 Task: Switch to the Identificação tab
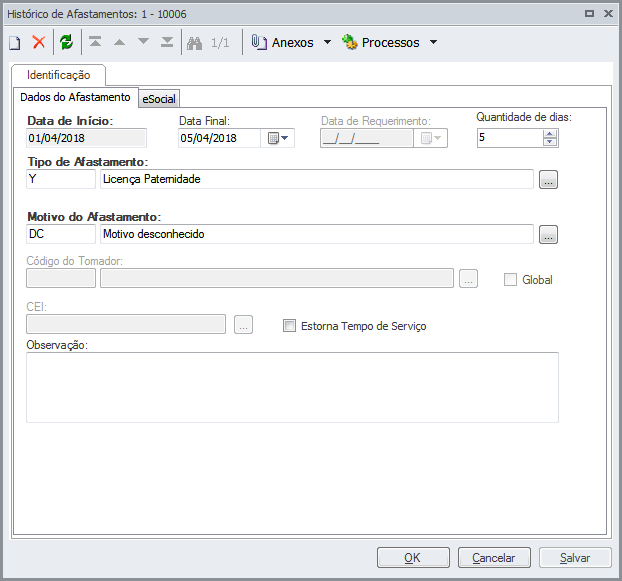click(x=58, y=75)
